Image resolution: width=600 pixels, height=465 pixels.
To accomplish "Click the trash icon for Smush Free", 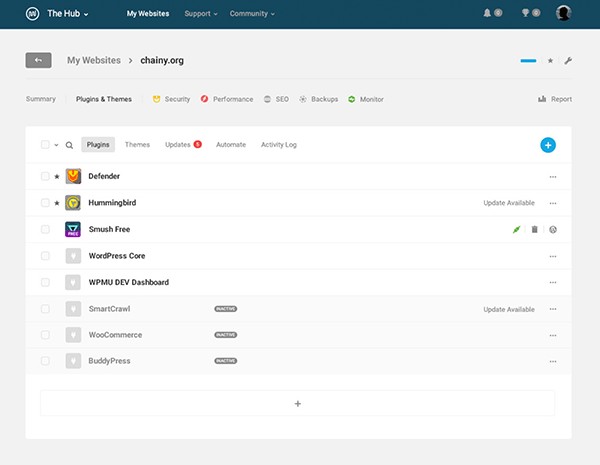I will click(534, 229).
